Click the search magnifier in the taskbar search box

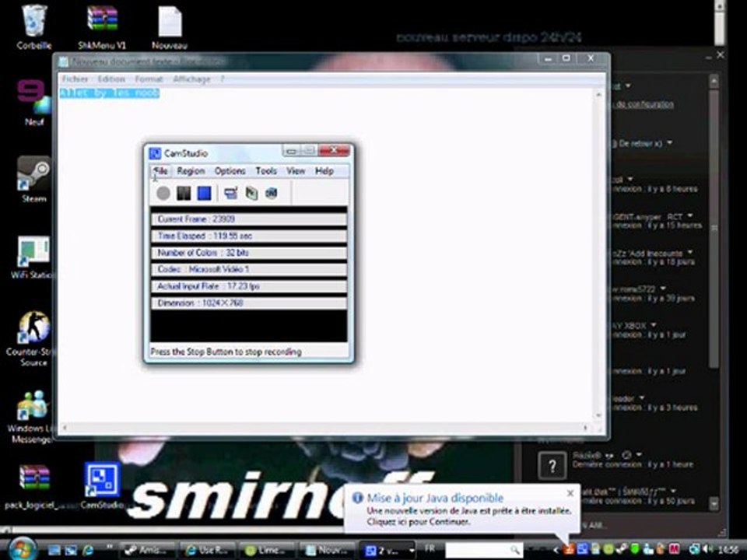[x=514, y=550]
